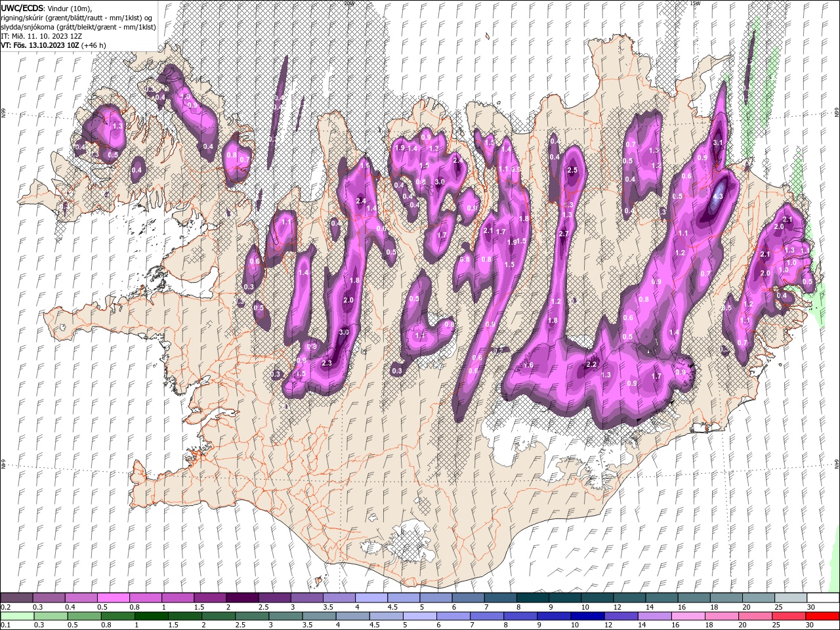This screenshot has height=630, width=840.
Task: Click the 2.3 precipitation value on the map
Action: click(327, 362)
